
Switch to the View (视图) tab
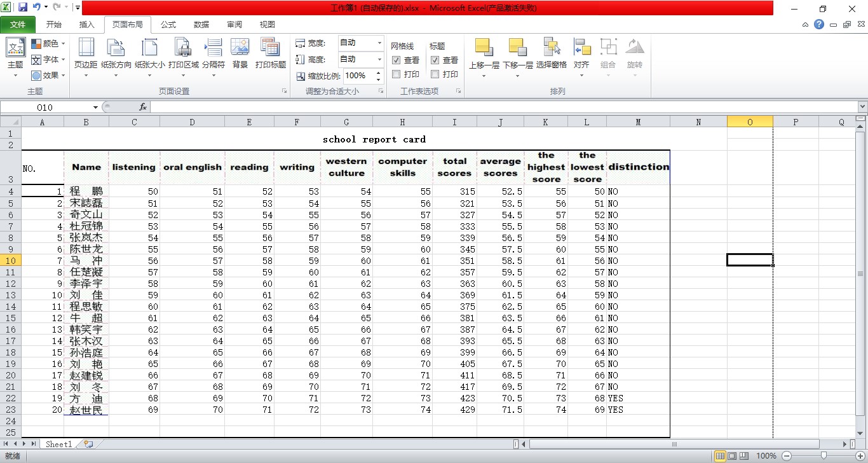268,24
